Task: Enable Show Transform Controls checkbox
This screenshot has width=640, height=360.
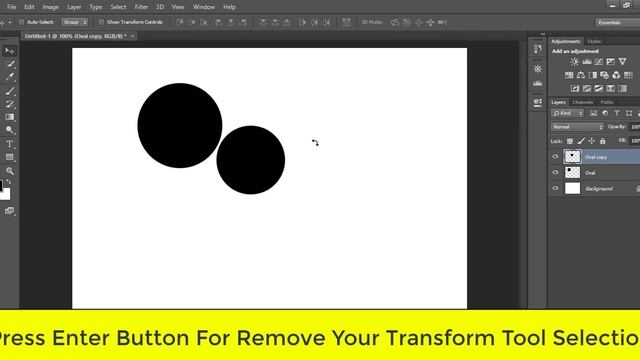Action: click(x=101, y=22)
